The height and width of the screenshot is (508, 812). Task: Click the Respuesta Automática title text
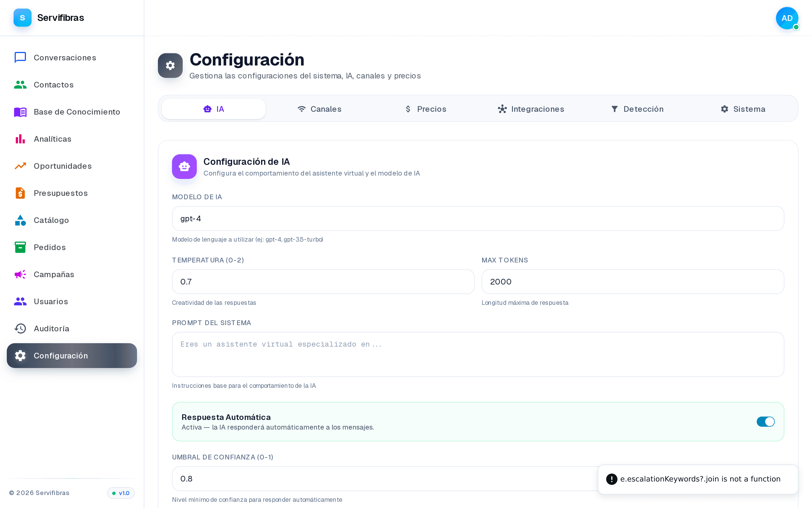pyautogui.click(x=226, y=417)
